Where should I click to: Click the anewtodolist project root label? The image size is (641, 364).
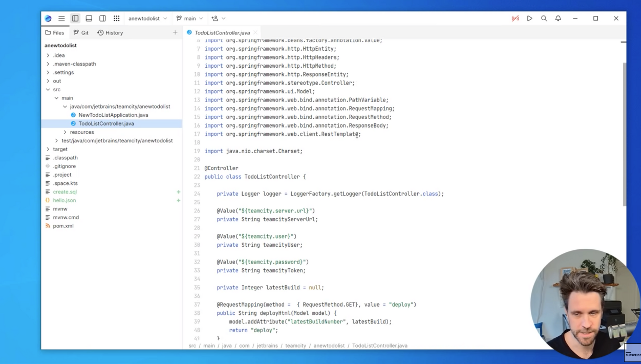click(61, 45)
